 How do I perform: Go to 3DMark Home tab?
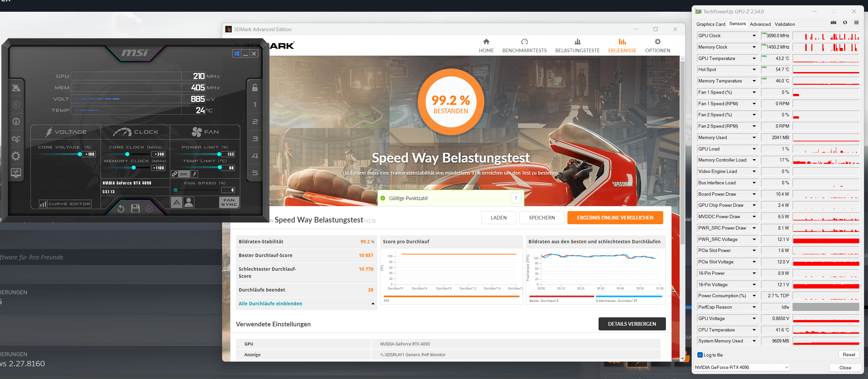pos(486,46)
